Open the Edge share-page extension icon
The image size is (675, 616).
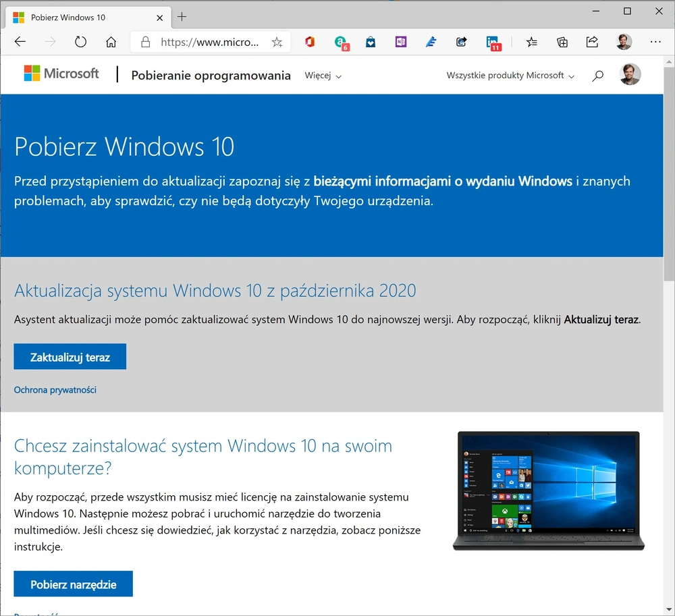tap(461, 42)
